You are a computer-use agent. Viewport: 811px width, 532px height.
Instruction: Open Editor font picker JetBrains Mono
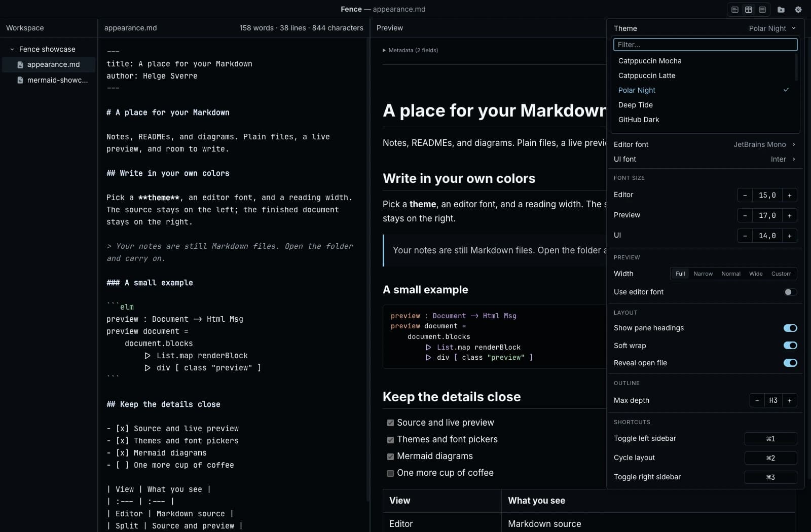tap(764, 144)
